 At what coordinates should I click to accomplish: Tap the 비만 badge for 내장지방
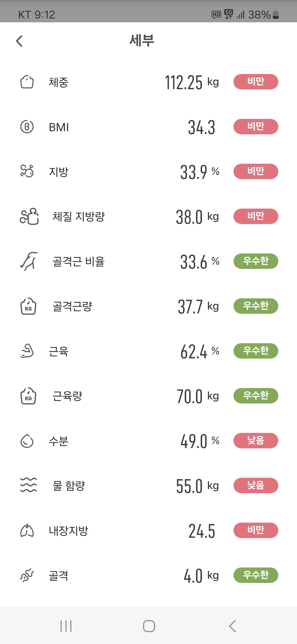[256, 530]
